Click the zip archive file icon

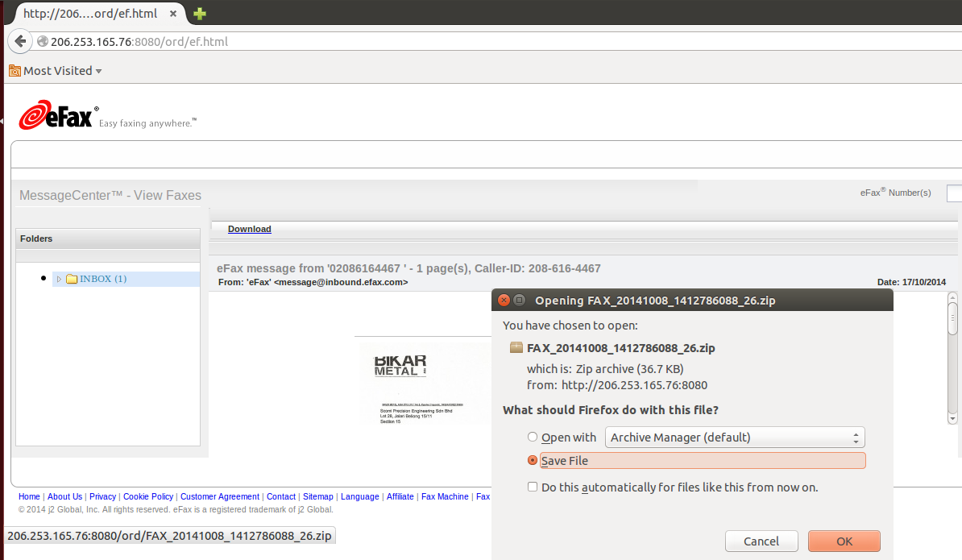click(516, 348)
